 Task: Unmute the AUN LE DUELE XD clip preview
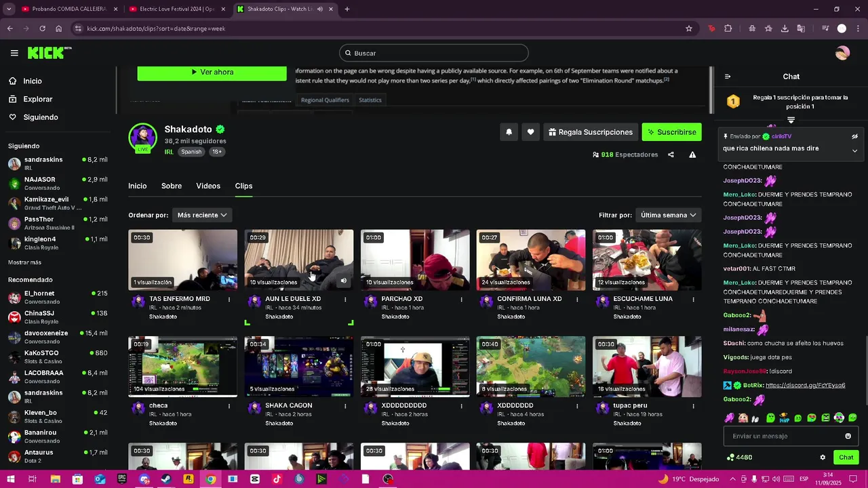pos(344,281)
